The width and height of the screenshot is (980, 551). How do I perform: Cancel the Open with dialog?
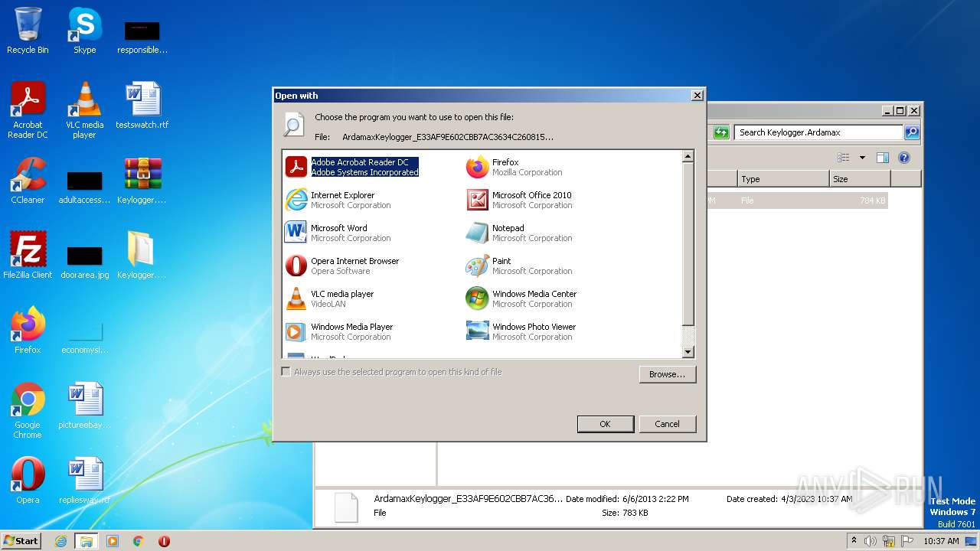coord(667,424)
